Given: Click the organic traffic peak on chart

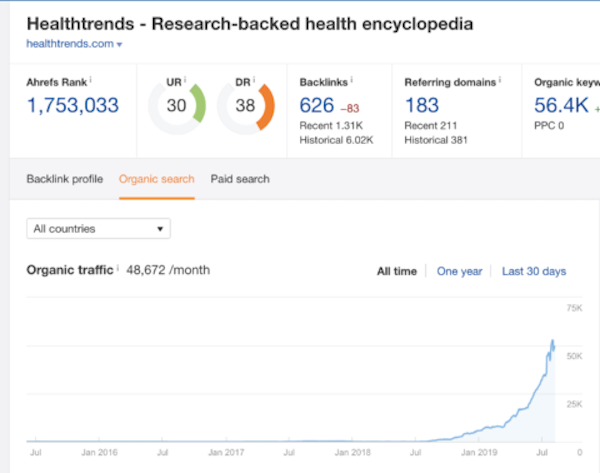Looking at the screenshot, I should tap(553, 341).
